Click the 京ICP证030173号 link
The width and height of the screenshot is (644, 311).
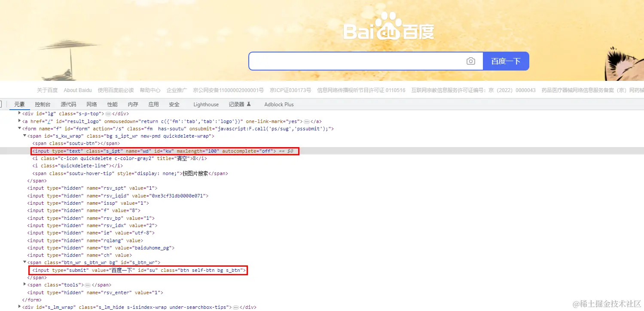coord(290,90)
